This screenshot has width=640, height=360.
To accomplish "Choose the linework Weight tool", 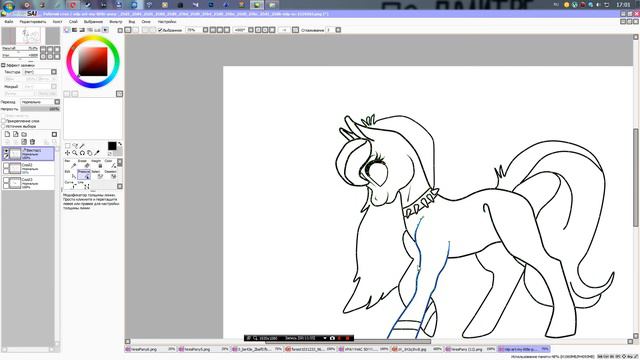I will tap(97, 164).
